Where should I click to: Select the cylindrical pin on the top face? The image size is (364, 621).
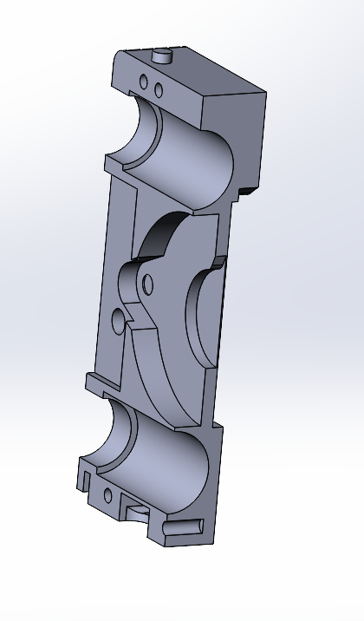(163, 56)
